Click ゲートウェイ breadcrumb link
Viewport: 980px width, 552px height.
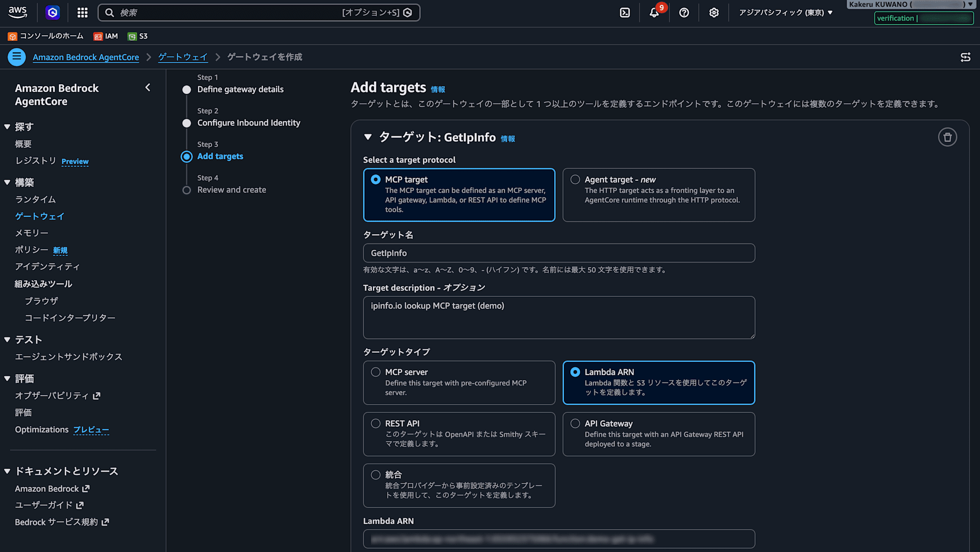click(183, 57)
